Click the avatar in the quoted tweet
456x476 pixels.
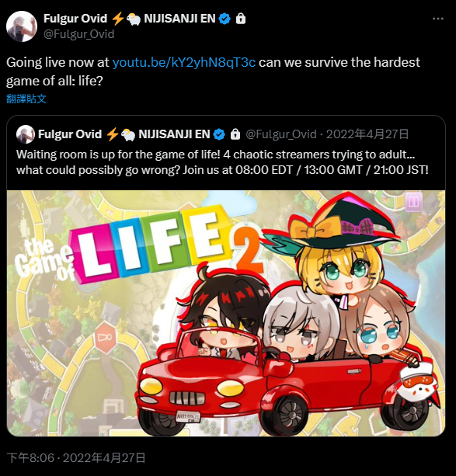pyautogui.click(x=26, y=134)
